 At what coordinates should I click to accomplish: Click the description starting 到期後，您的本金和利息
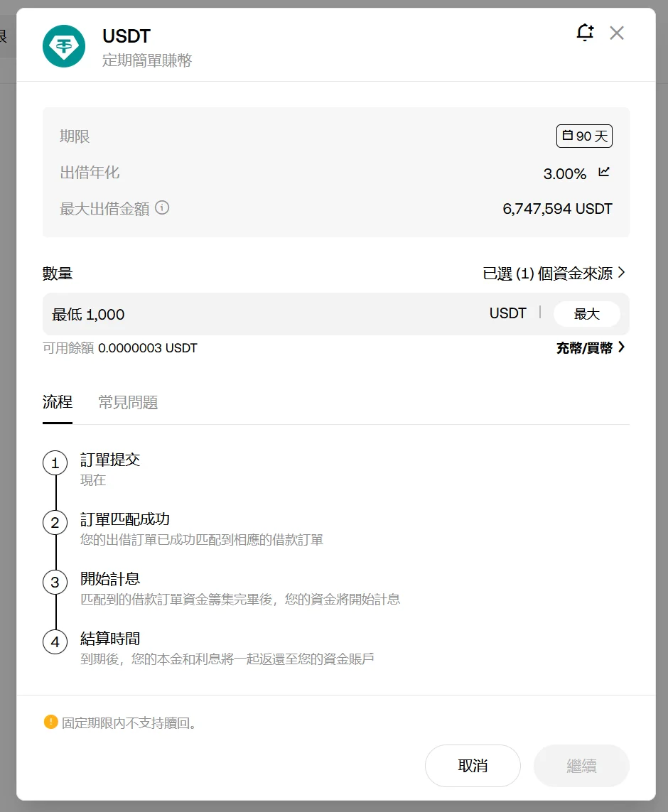227,659
